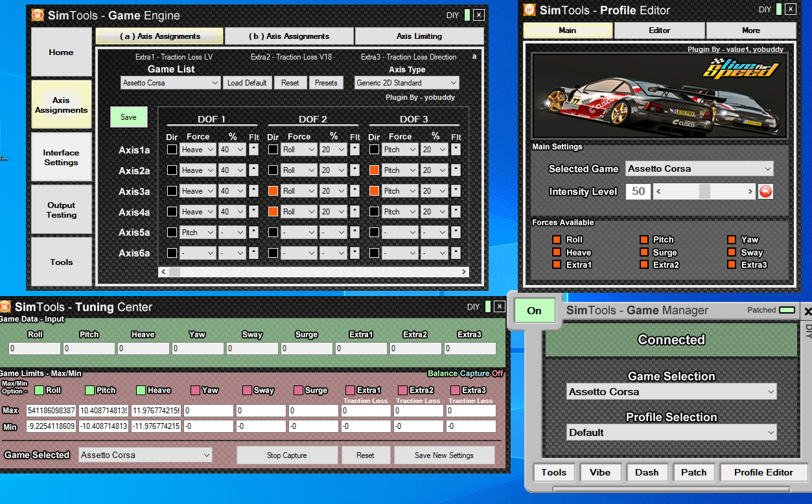Image resolution: width=812 pixels, height=504 pixels.
Task: Click the Patched indicator in Game Manager
Action: tap(787, 310)
